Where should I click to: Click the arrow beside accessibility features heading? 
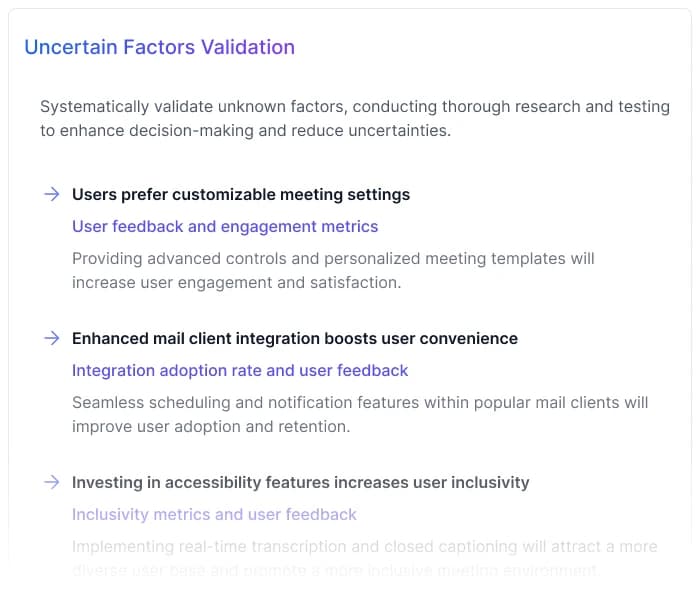(51, 482)
